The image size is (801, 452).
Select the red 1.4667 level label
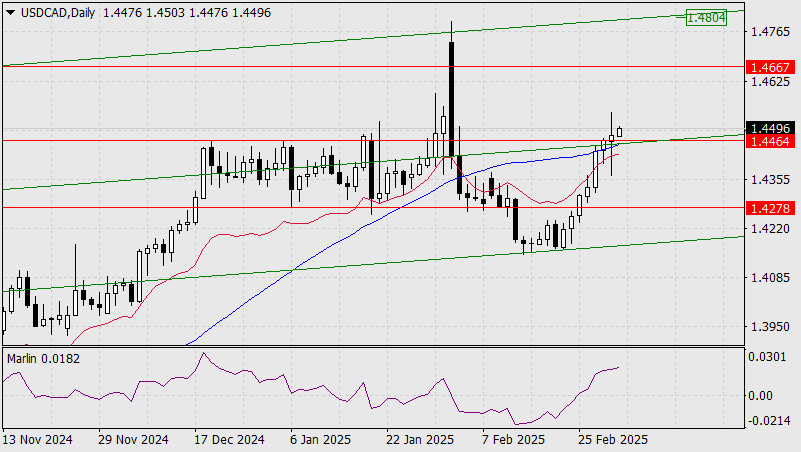point(771,67)
